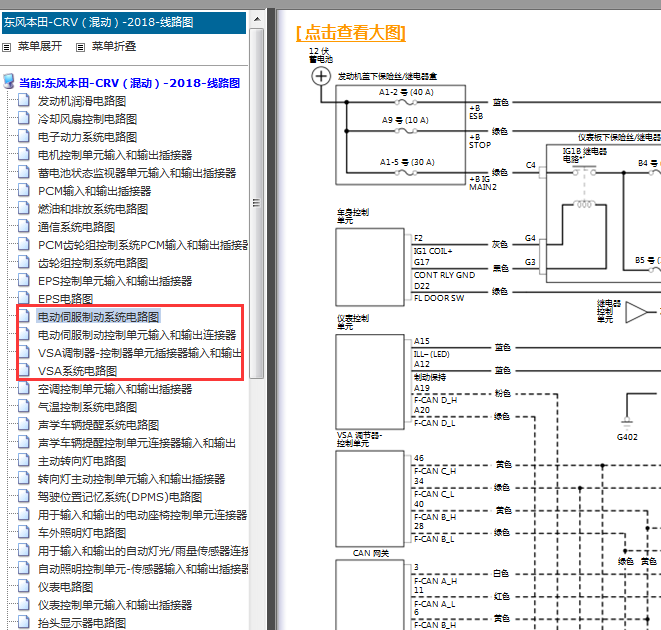
Task: Click the page icon beside 仪表电路图
Action: click(x=24, y=586)
